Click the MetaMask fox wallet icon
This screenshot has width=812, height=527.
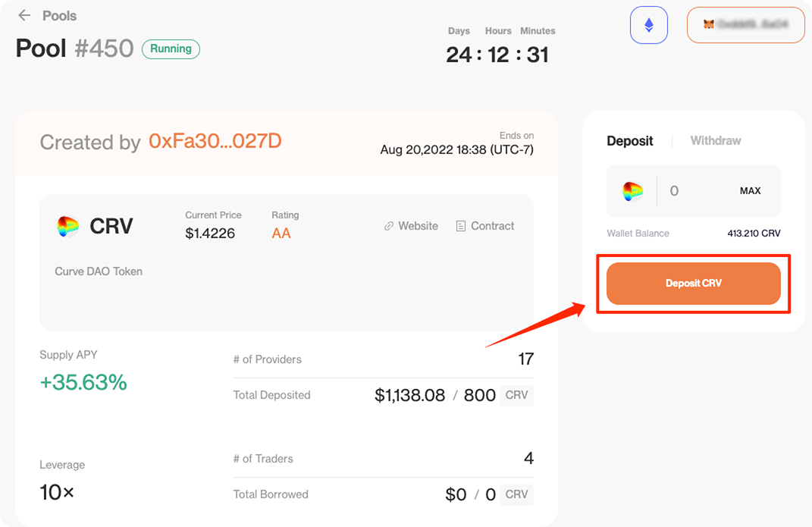(x=708, y=25)
